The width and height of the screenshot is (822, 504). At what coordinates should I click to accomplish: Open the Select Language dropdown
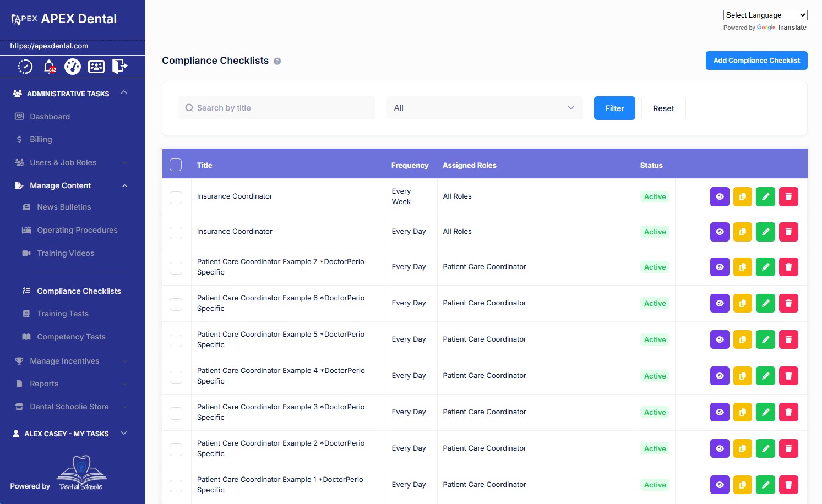[765, 15]
